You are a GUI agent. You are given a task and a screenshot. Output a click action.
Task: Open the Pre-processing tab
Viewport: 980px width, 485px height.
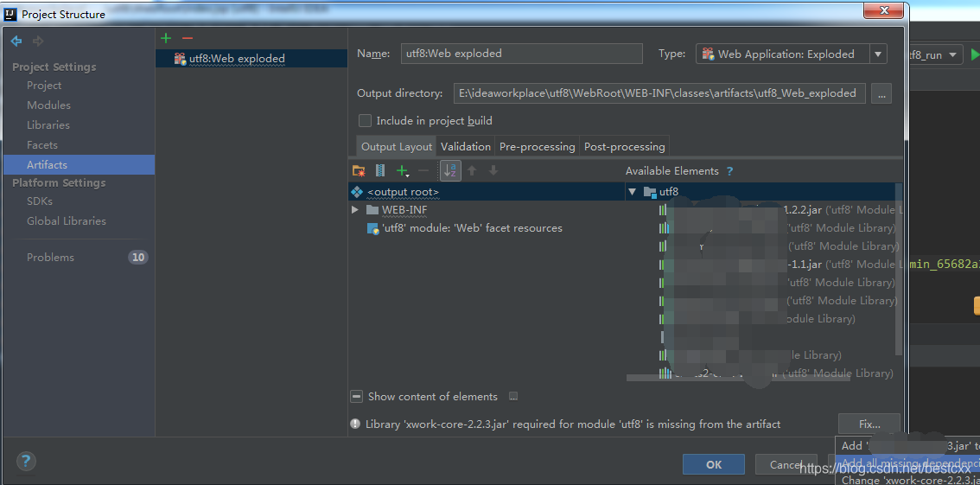pos(537,147)
